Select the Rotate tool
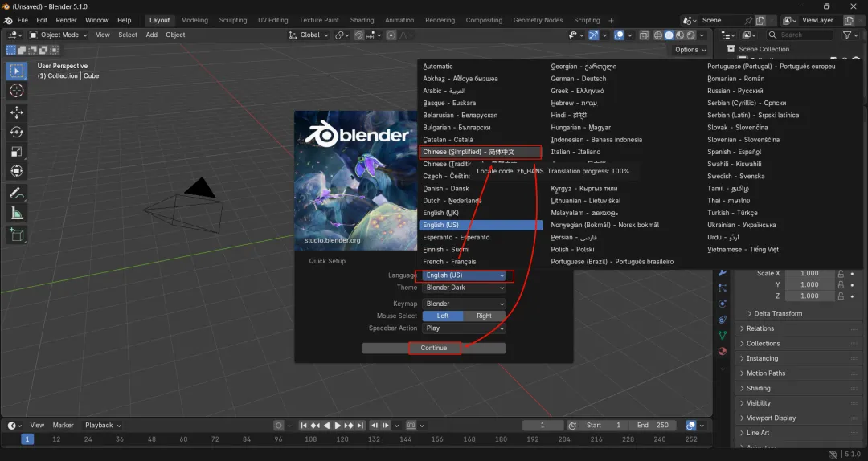Viewport: 868px width, 461px height. point(17,133)
